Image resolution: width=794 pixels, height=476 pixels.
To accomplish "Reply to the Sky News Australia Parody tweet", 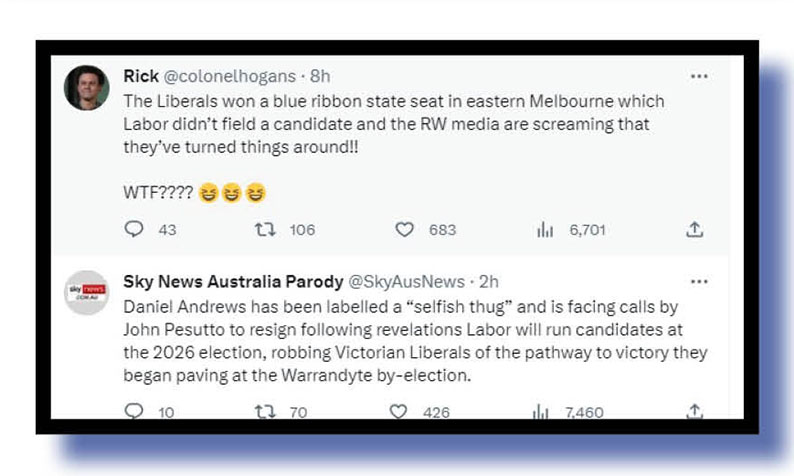I will click(x=135, y=411).
